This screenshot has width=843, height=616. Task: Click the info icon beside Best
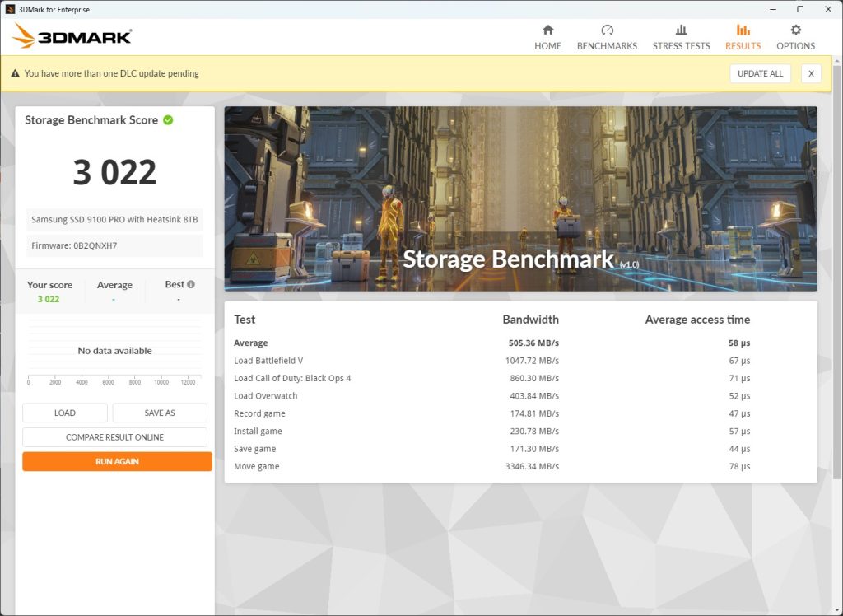[191, 285]
